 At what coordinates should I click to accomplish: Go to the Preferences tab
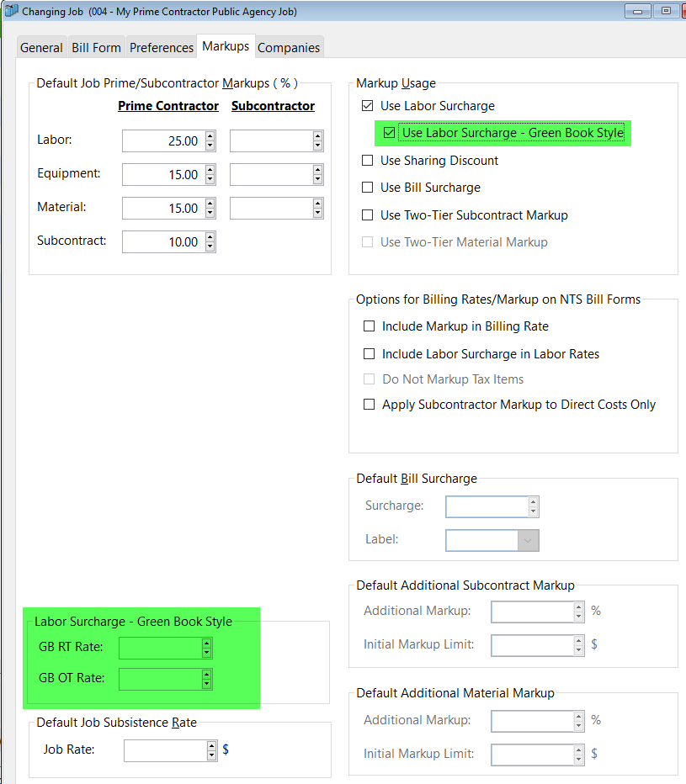click(161, 47)
